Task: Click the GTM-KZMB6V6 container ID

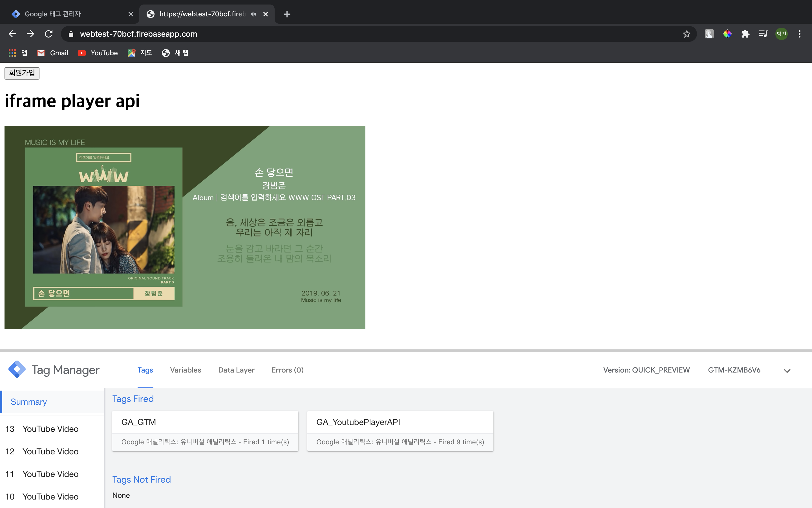Action: pyautogui.click(x=734, y=370)
